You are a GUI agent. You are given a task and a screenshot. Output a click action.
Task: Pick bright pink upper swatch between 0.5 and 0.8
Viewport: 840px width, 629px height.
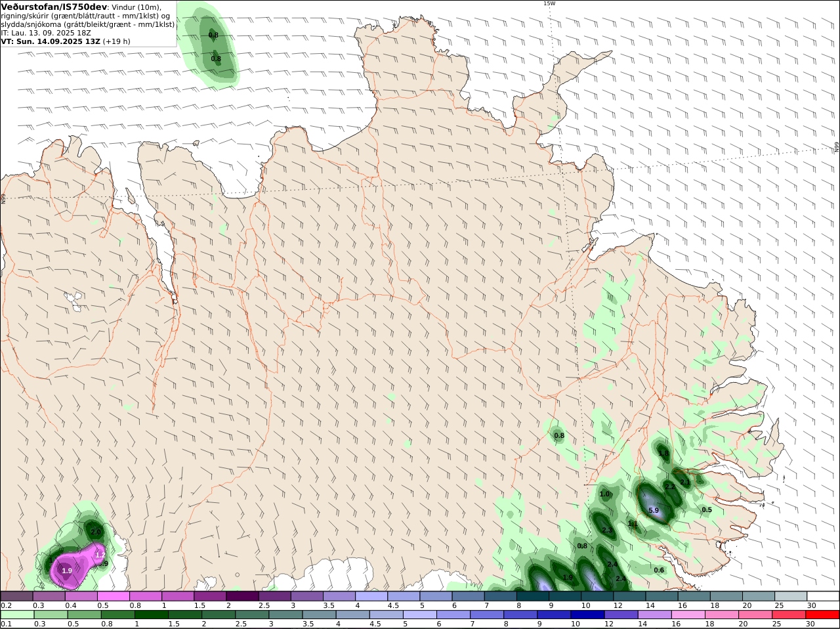(x=114, y=596)
